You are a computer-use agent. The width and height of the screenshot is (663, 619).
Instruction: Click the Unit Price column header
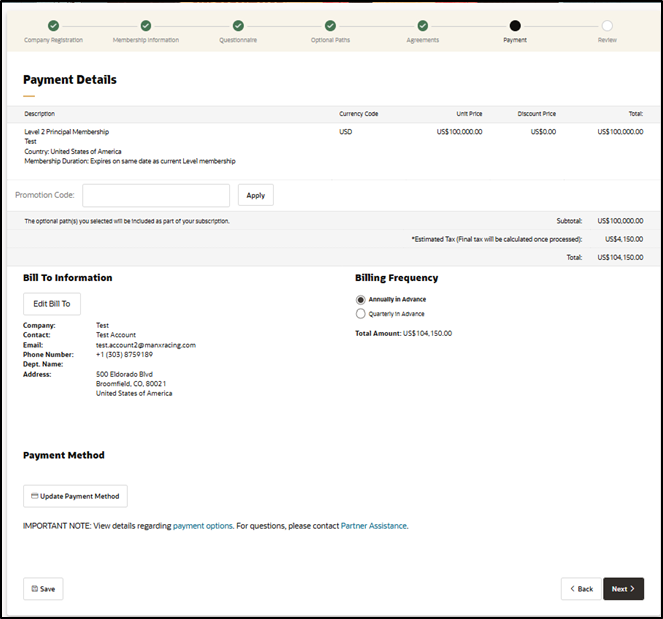pyautogui.click(x=469, y=114)
